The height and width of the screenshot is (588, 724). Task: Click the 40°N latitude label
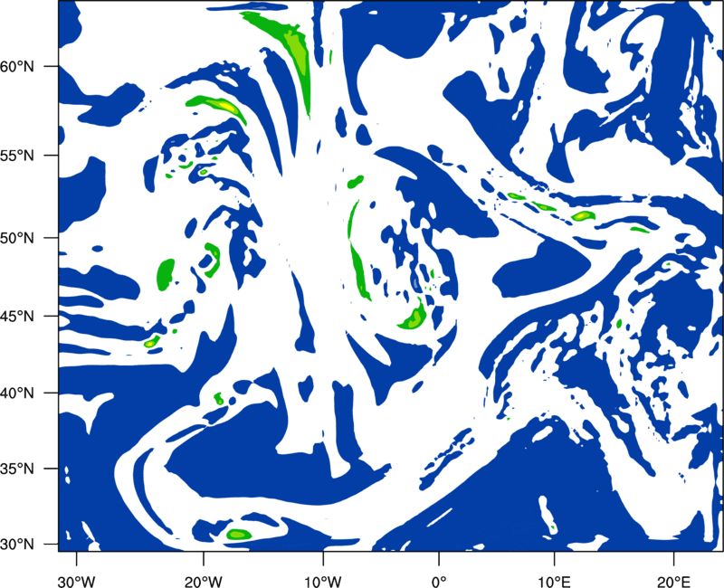[17, 394]
